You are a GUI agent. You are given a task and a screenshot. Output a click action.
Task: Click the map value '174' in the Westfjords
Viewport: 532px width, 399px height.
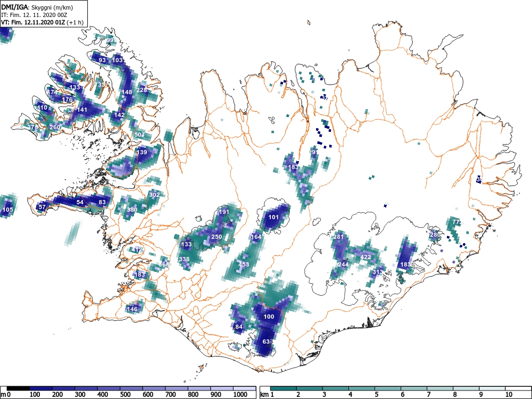pos(52,92)
